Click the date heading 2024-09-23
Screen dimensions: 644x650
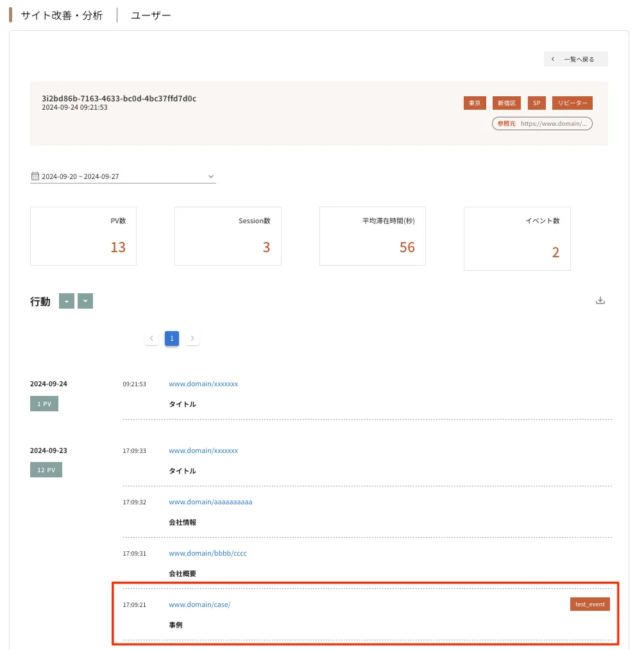pos(49,450)
